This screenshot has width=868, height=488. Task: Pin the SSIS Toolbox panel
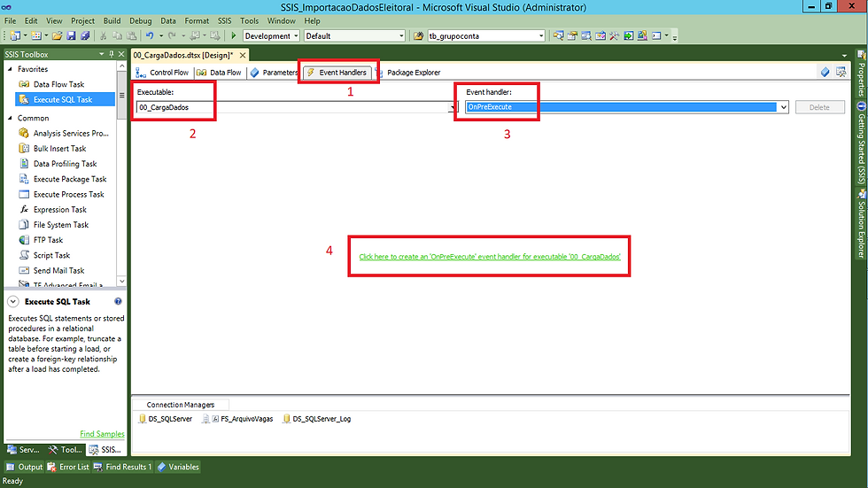(x=112, y=54)
